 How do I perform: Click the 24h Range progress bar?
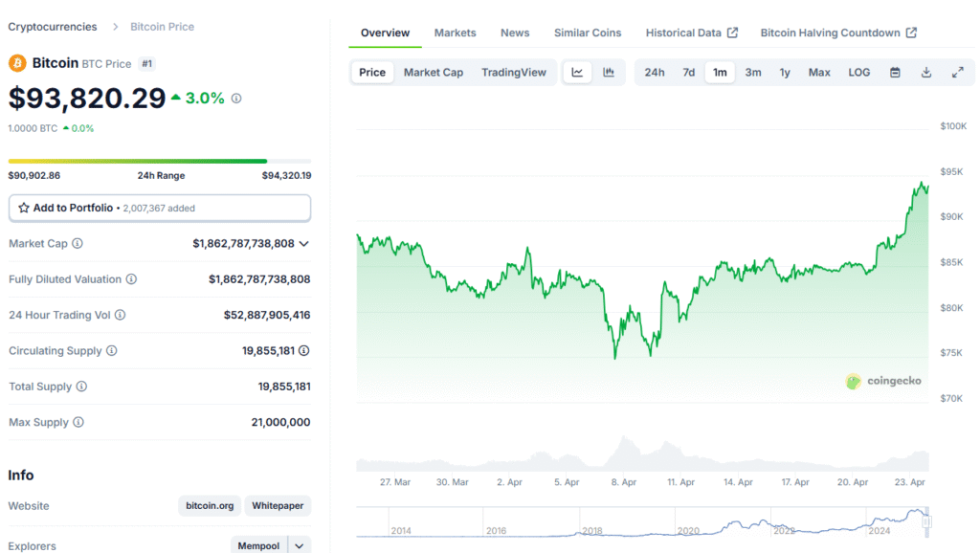[x=160, y=162]
